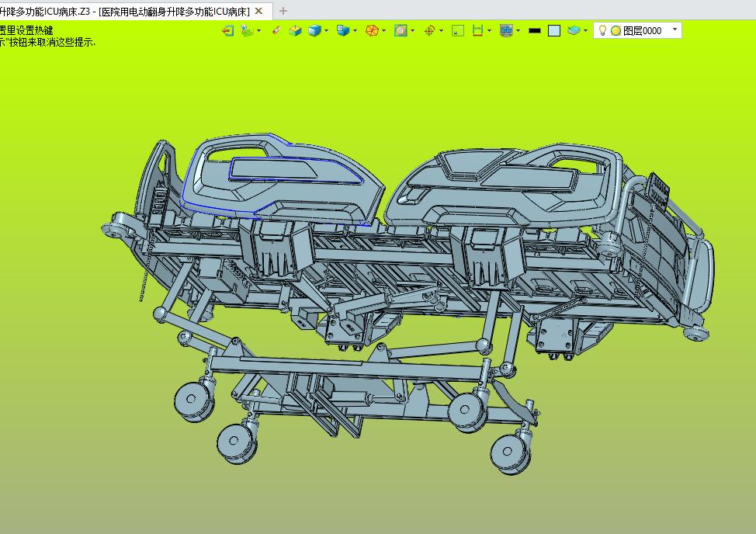The image size is (756, 534).
Task: Expand dropdown beside zoom frame icon
Action: (412, 31)
